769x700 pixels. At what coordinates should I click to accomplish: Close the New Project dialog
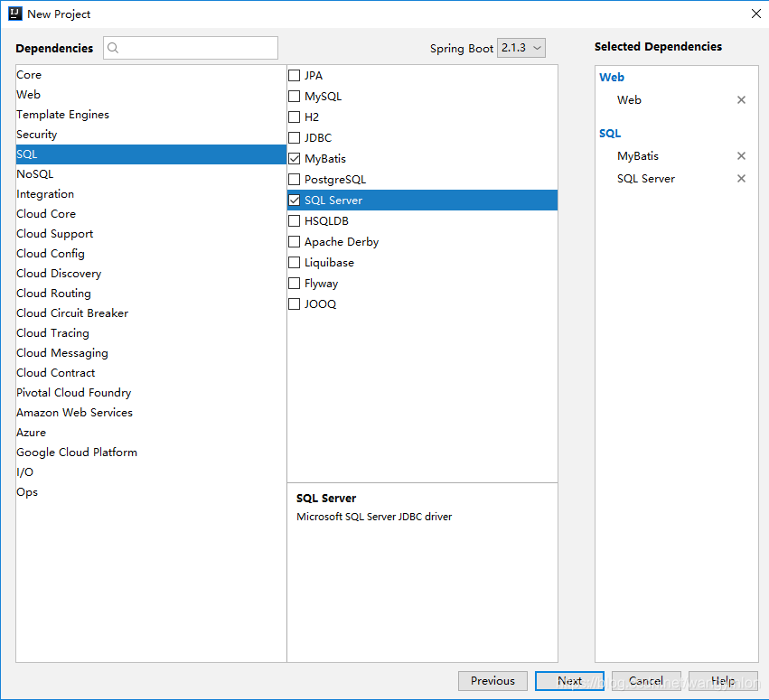755,14
